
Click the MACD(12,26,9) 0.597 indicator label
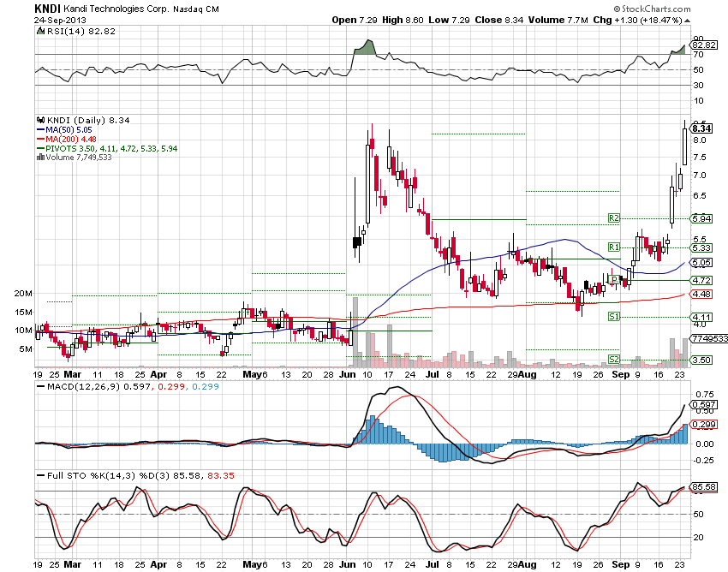tap(98, 387)
